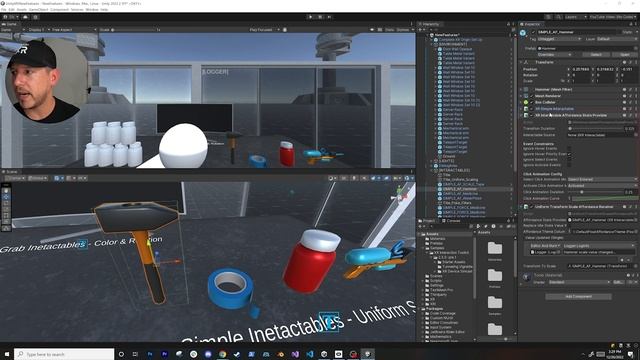Screen dimensions: 640x360
Task: Click the XR Simple Interactable script icon
Action: tap(526, 109)
